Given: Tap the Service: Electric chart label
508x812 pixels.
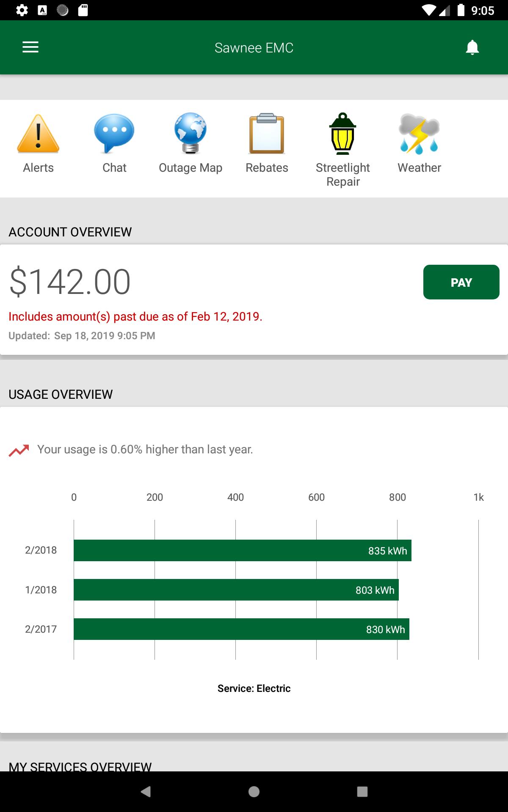Looking at the screenshot, I should (x=254, y=689).
